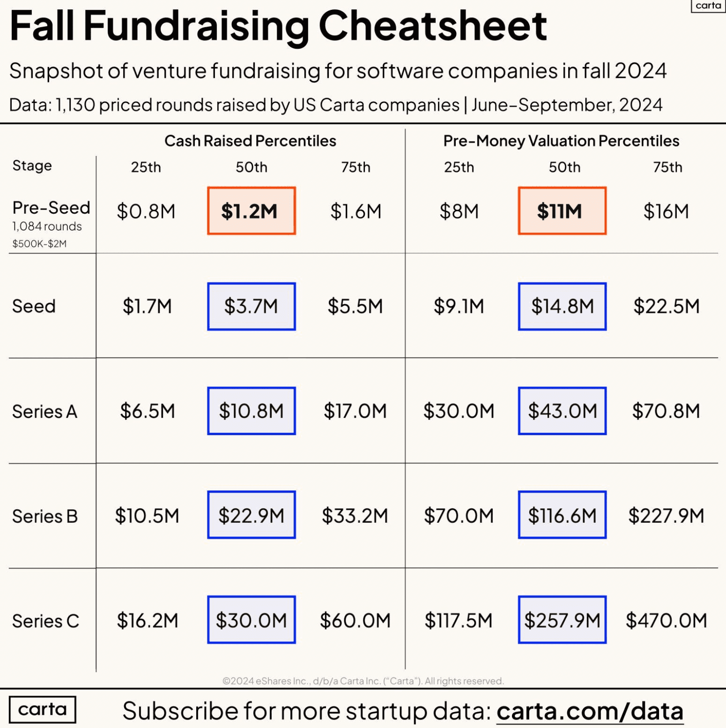
Task: Select the Series C $257.9M highlighted cell
Action: [x=562, y=620]
